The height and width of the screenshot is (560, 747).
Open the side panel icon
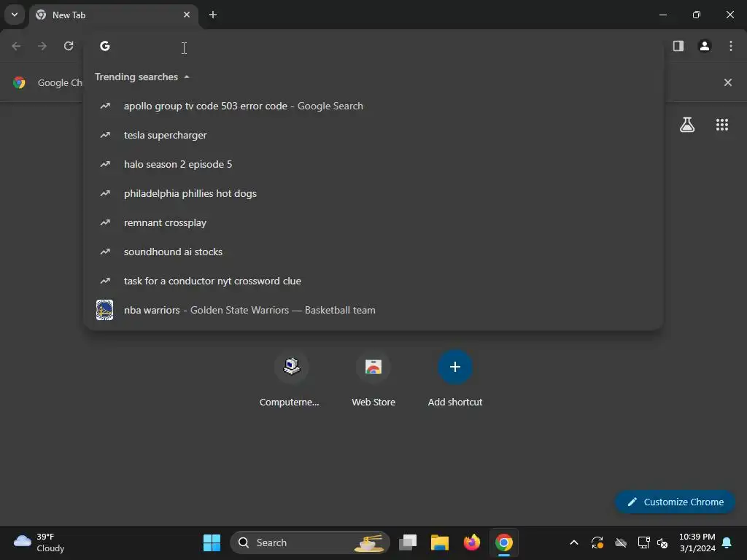[x=678, y=46]
